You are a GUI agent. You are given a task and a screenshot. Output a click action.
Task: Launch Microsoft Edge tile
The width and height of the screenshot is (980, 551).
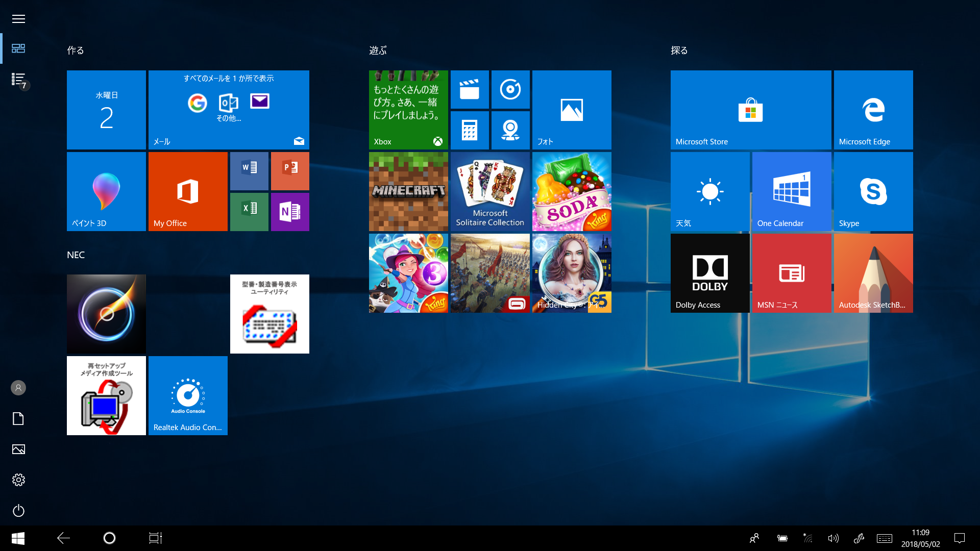coord(873,110)
